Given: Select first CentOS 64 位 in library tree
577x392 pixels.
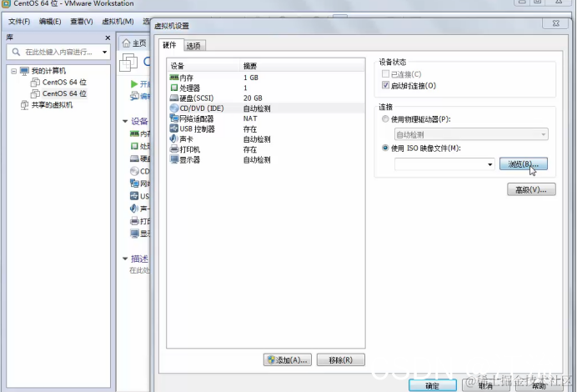Looking at the screenshot, I should [64, 82].
